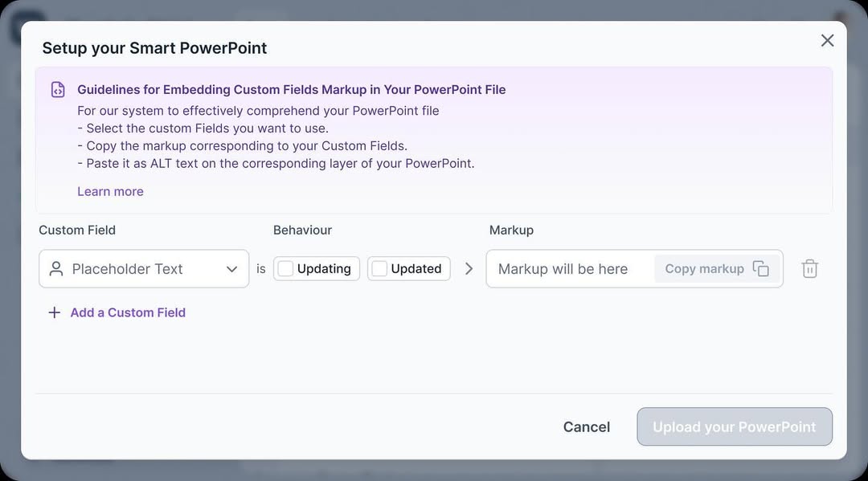
Task: Delete the custom field row with trash icon
Action: [809, 269]
